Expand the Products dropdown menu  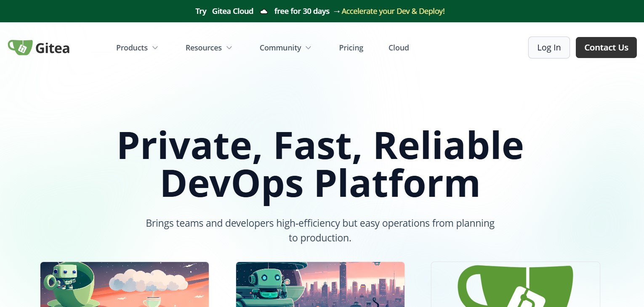[x=132, y=48]
